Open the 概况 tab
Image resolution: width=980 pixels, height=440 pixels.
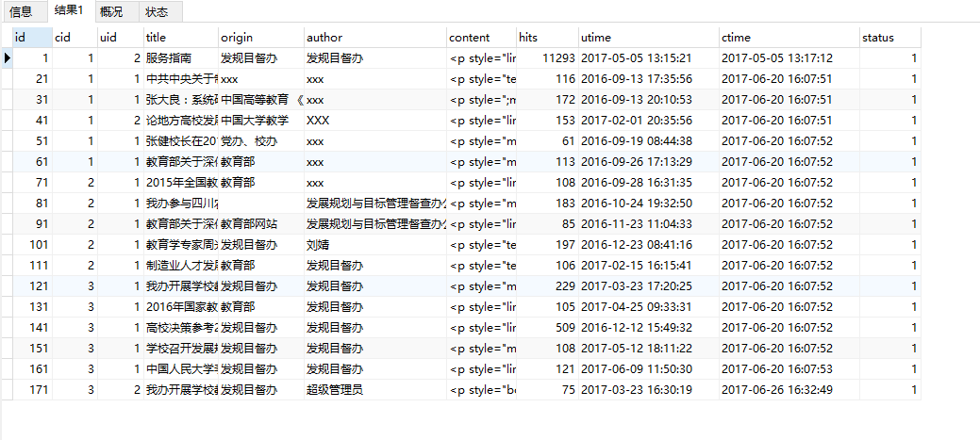click(x=111, y=12)
